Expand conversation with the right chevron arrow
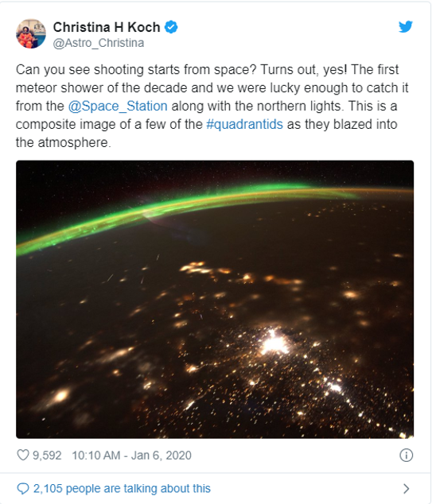This screenshot has height=504, width=432. (407, 489)
